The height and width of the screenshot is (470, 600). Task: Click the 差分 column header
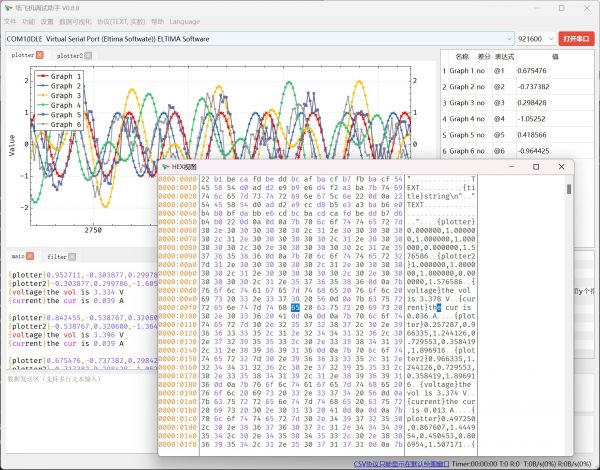coord(484,57)
